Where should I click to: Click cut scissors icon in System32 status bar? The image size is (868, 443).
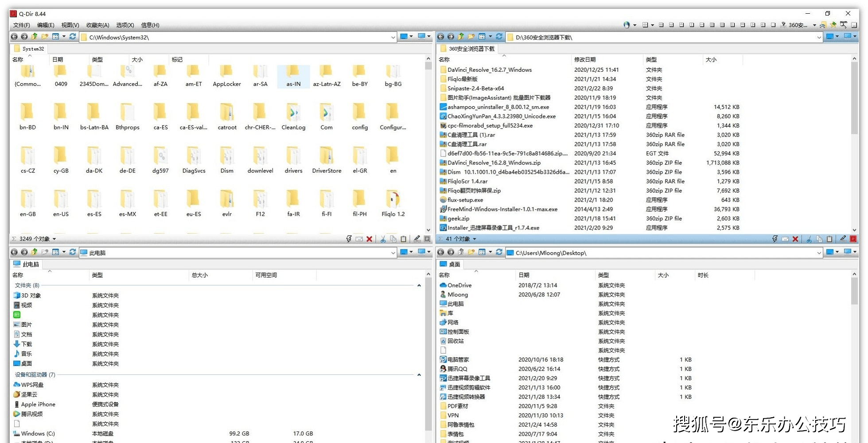tap(383, 239)
